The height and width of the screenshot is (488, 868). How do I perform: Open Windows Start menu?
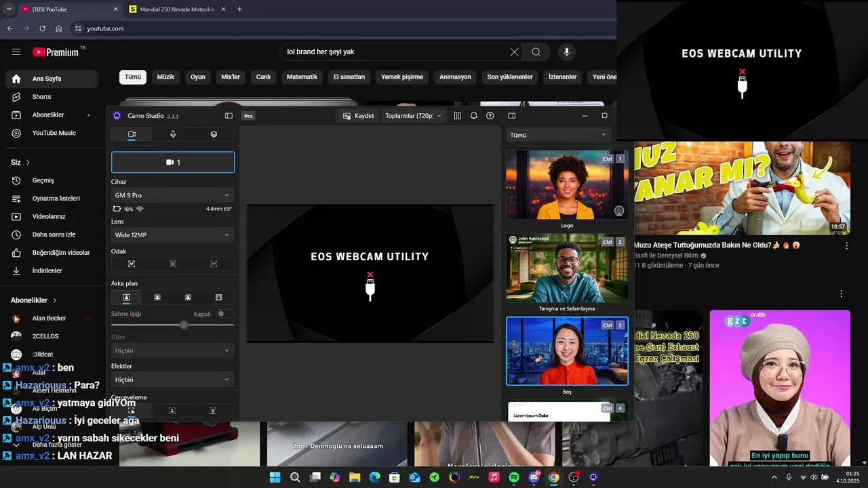275,477
